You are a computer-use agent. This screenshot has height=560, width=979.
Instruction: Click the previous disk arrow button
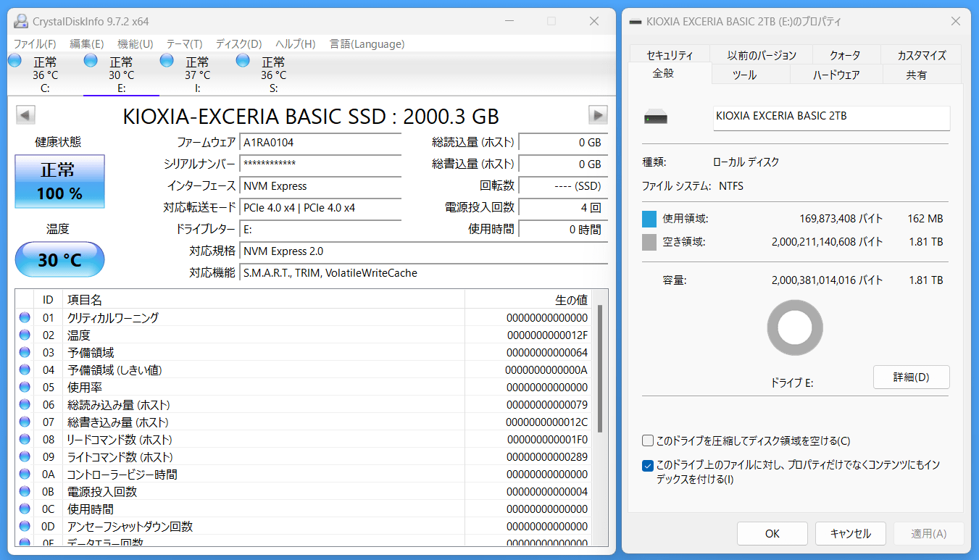pos(25,115)
